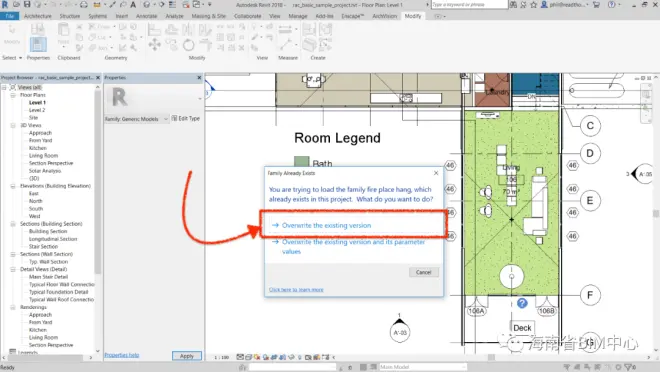Choose Overwrite existing version and its parameter values
Image resolution: width=660 pixels, height=372 pixels.
coord(353,247)
